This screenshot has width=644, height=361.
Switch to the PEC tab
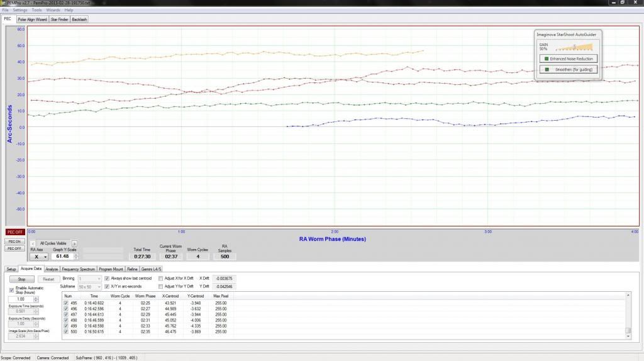pos(8,19)
